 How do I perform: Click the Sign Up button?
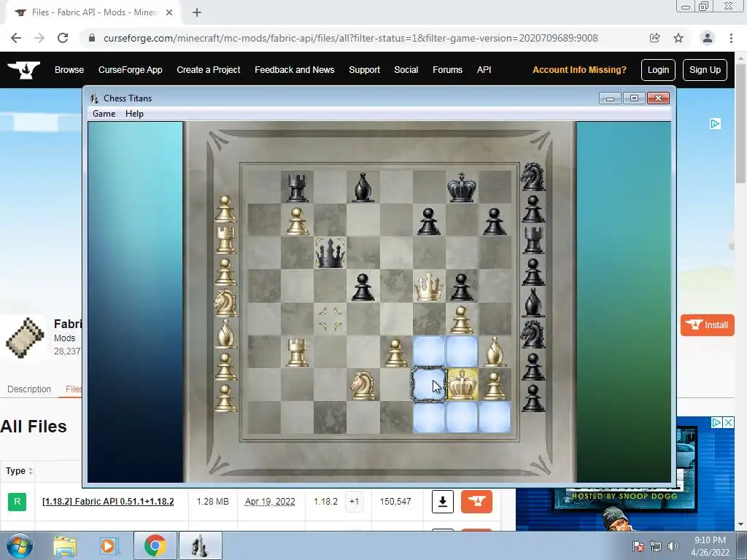click(705, 70)
